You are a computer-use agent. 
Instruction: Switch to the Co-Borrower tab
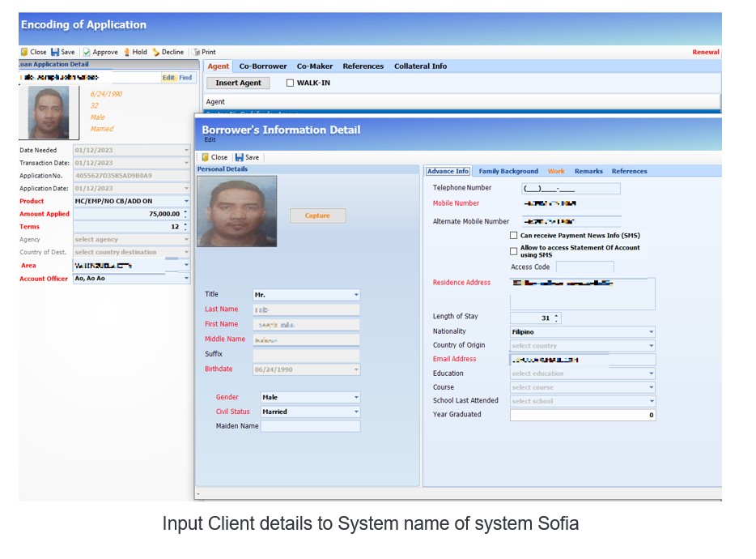click(263, 66)
